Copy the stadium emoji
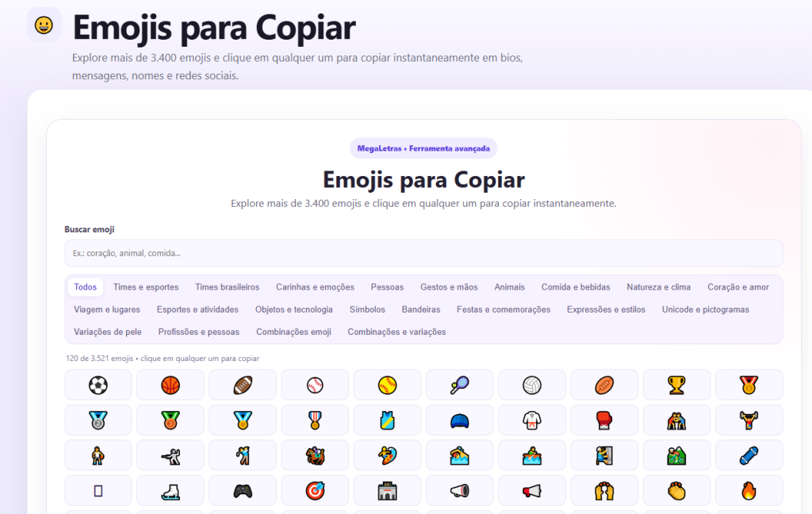This screenshot has width=812, height=514. [x=387, y=491]
